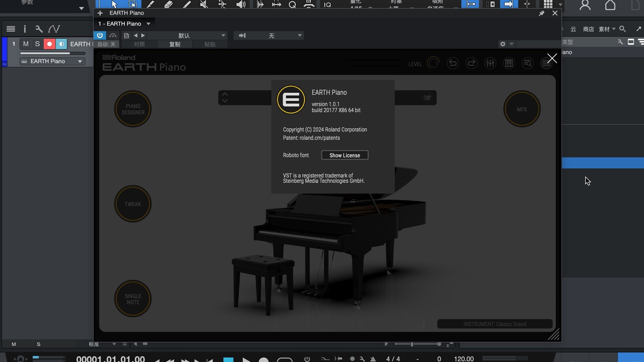
Task: Go to next preset arrow
Action: pos(143,36)
